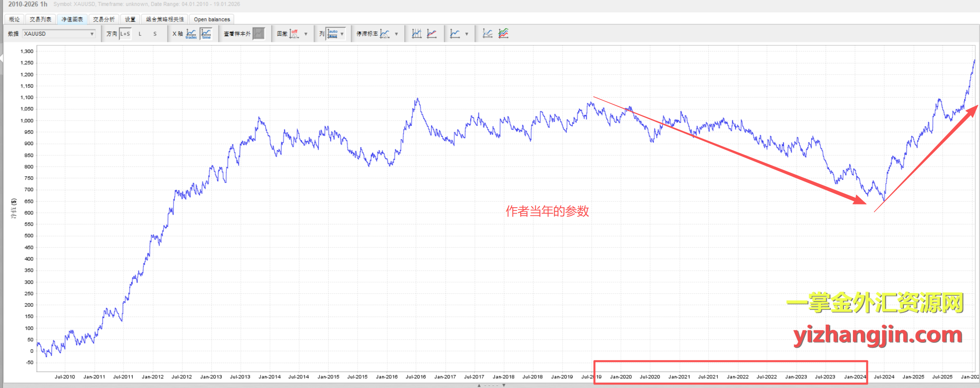Click the multi-colored equity curves icon
980x388 pixels.
(x=503, y=34)
